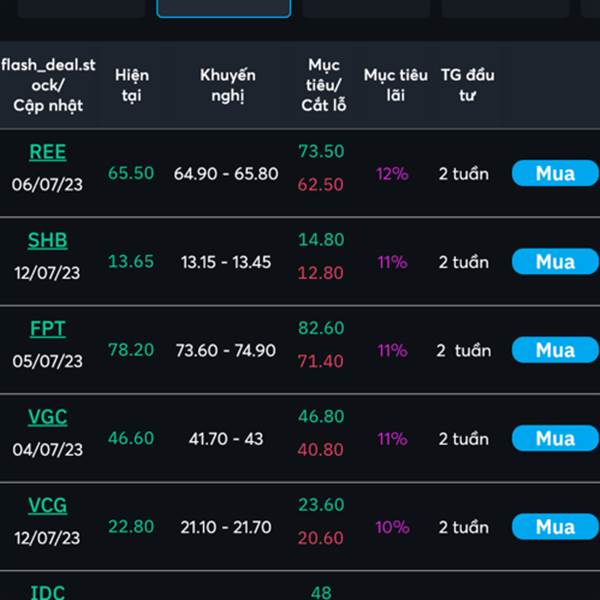Click REE stop-loss price 62.50
This screenshot has height=600, width=600.
pos(321,184)
